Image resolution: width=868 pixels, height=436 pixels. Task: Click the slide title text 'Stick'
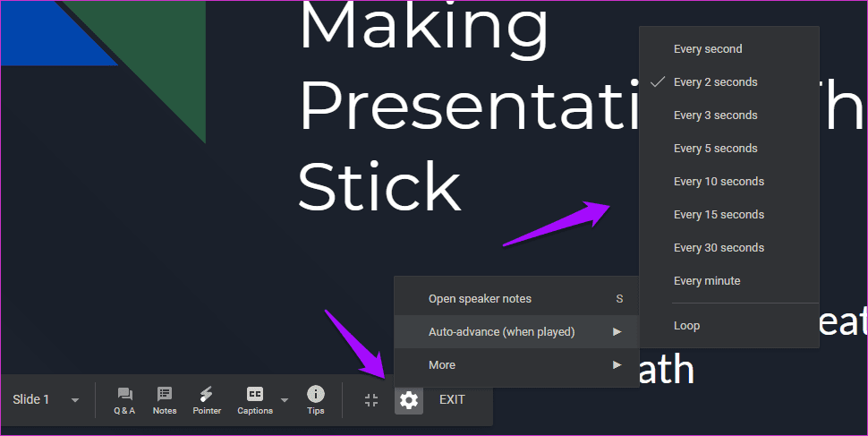(x=379, y=185)
